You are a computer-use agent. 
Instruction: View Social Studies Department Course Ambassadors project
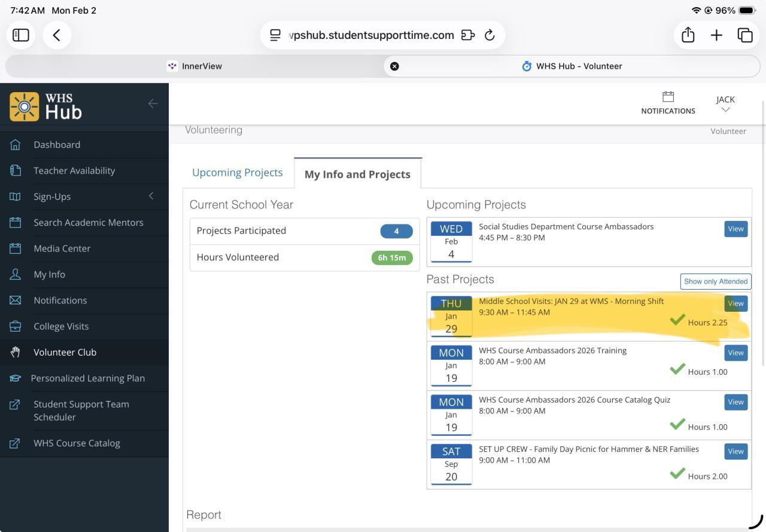click(735, 229)
